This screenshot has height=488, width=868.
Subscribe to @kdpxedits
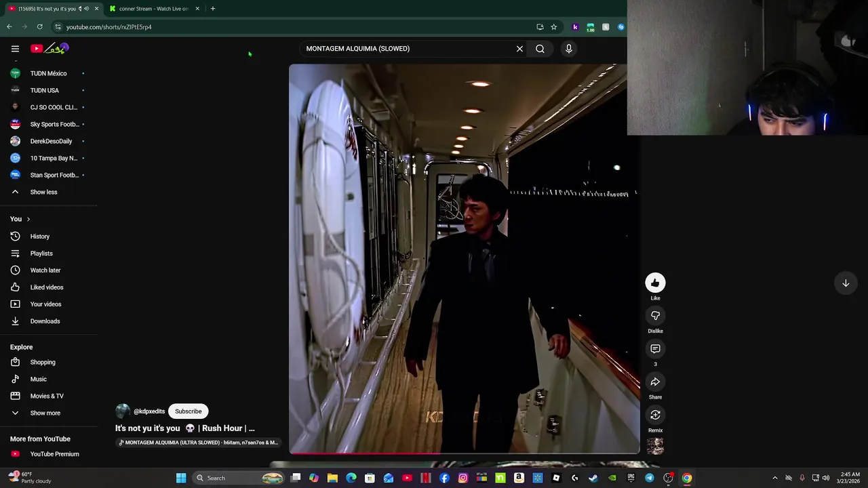click(189, 411)
